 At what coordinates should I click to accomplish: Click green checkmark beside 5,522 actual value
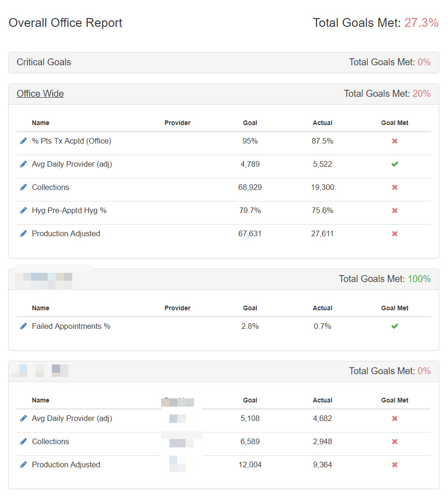[x=395, y=164]
